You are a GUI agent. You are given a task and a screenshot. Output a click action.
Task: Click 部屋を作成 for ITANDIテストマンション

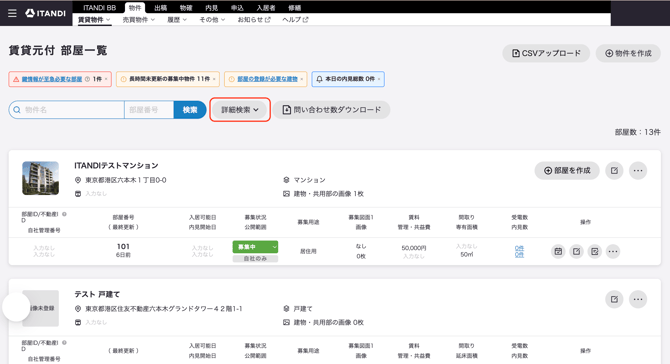(567, 170)
